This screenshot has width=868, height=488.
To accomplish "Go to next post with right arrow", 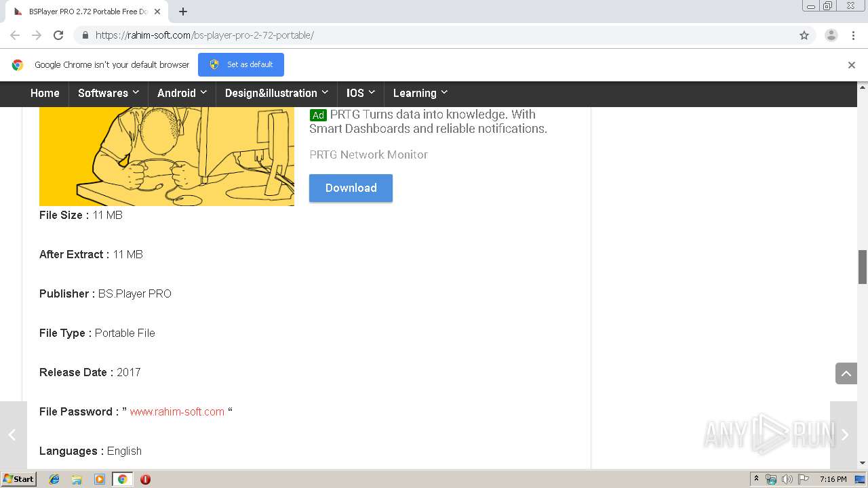I will pos(845,435).
